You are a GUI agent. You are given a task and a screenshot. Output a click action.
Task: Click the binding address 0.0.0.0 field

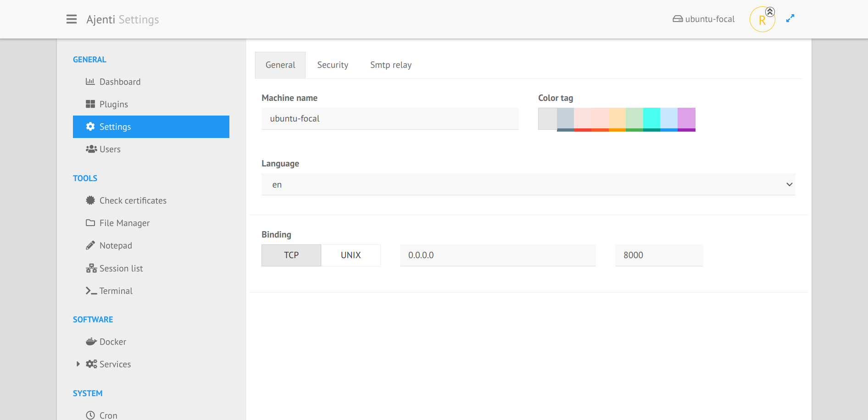[498, 255]
